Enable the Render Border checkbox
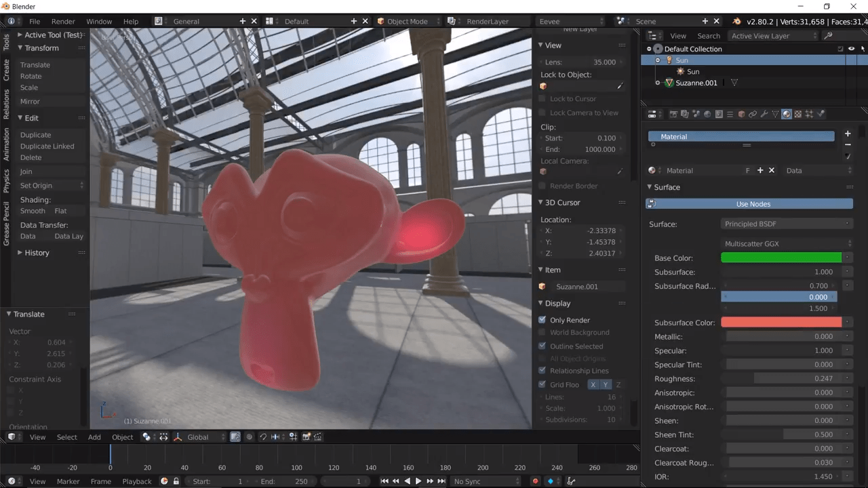 542,186
